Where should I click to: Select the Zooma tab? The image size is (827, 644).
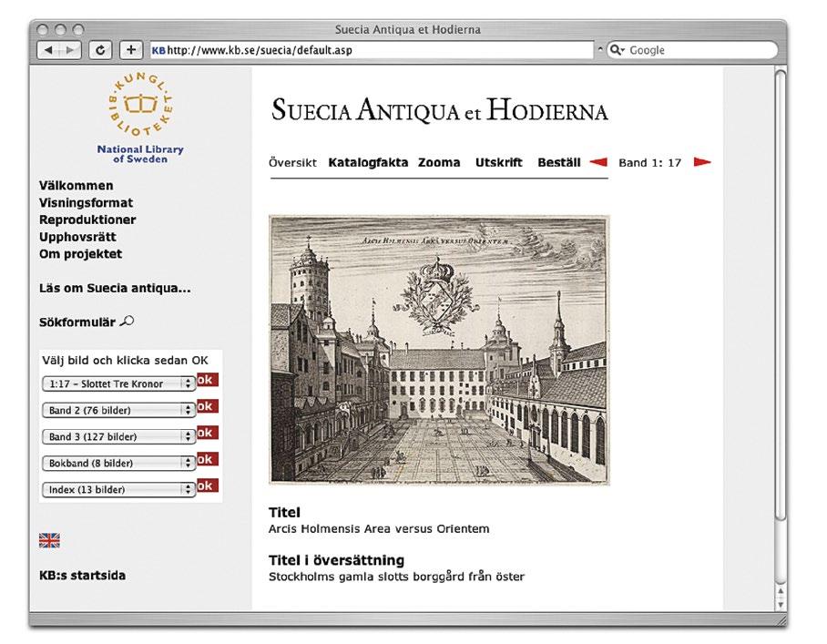[x=439, y=162]
